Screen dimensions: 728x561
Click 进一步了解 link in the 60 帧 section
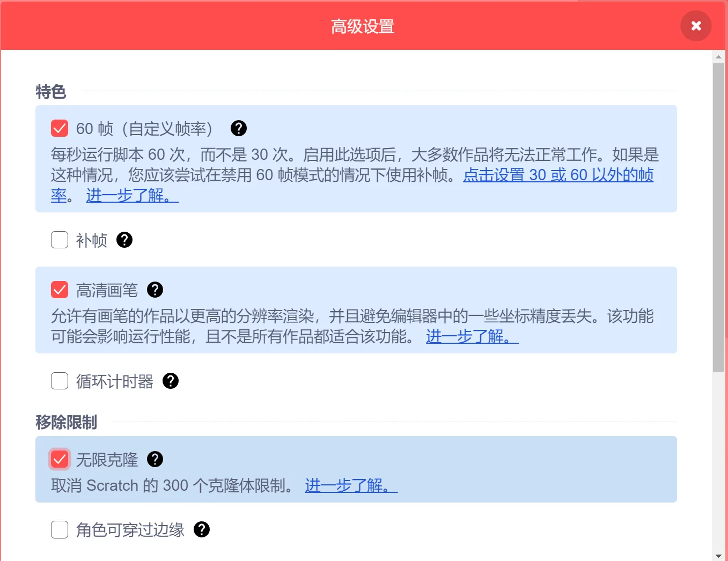click(130, 195)
